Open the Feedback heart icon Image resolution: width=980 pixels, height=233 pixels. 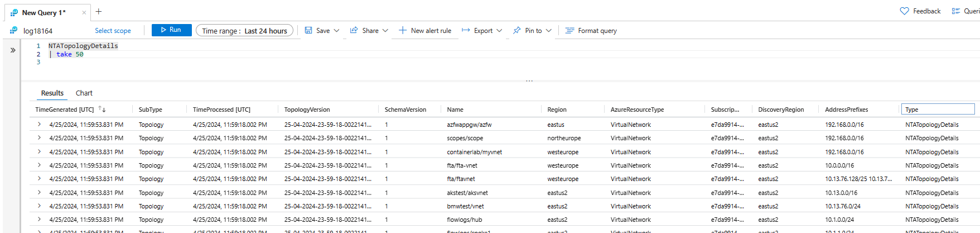pos(904,11)
